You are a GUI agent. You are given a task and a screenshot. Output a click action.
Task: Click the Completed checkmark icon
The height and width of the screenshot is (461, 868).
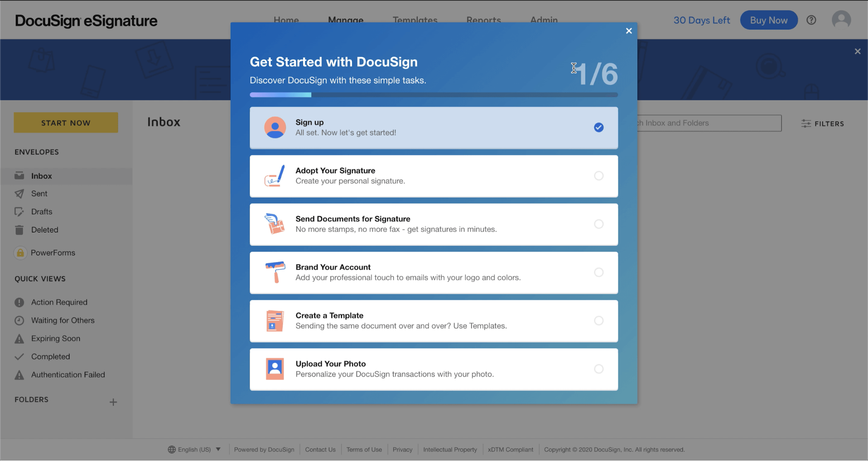[19, 357]
